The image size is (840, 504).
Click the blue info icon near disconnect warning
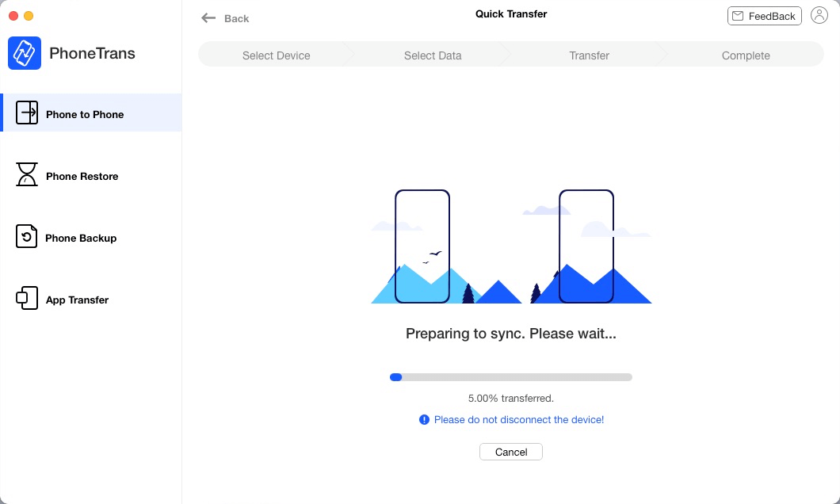pyautogui.click(x=425, y=419)
